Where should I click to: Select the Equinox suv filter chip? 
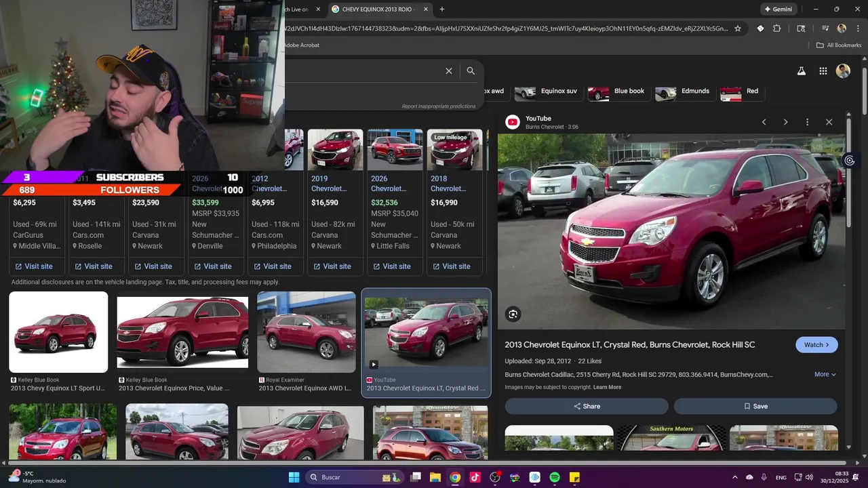547,91
